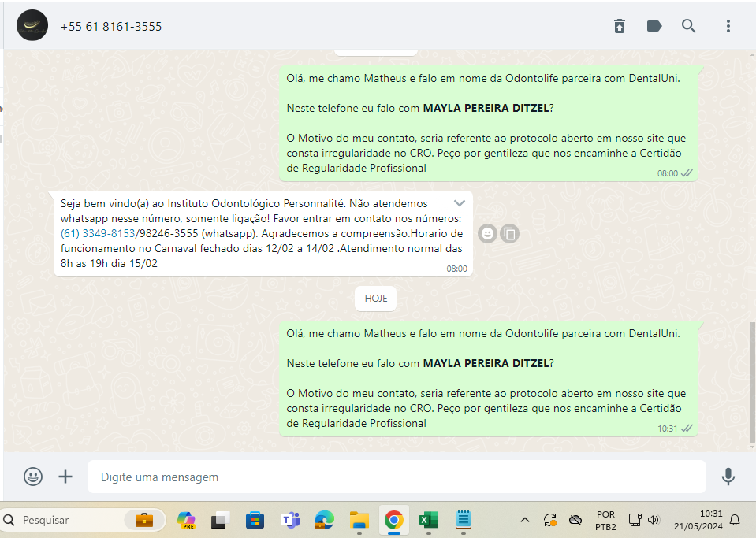This screenshot has height=538, width=756.
Task: Click the trash restore icon in chat header
Action: (x=620, y=26)
